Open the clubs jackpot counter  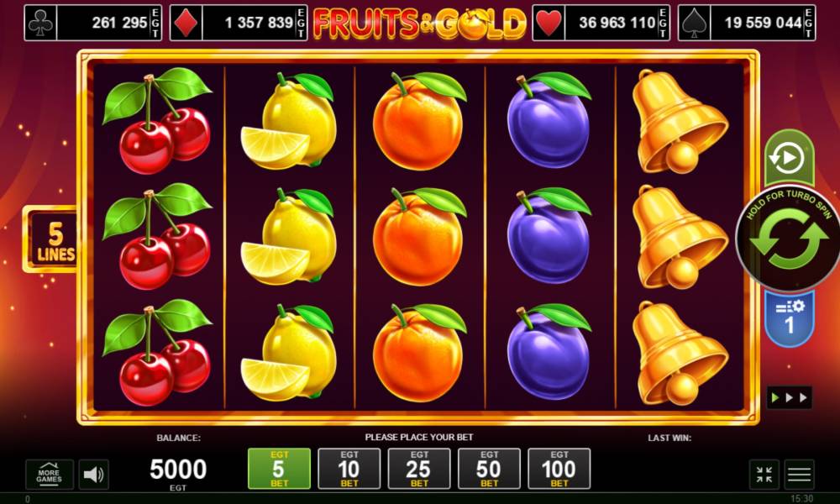click(x=92, y=23)
